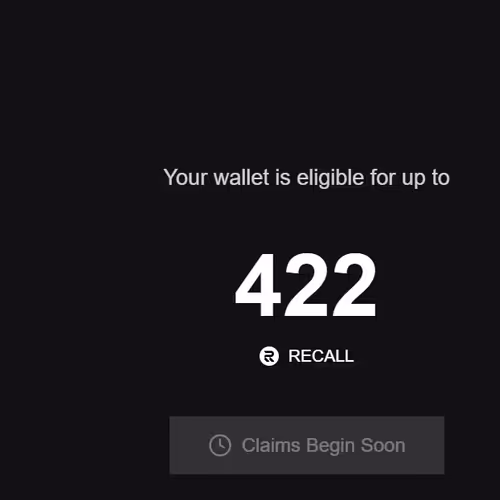Click the word "wallet" in the heading

(x=241, y=177)
